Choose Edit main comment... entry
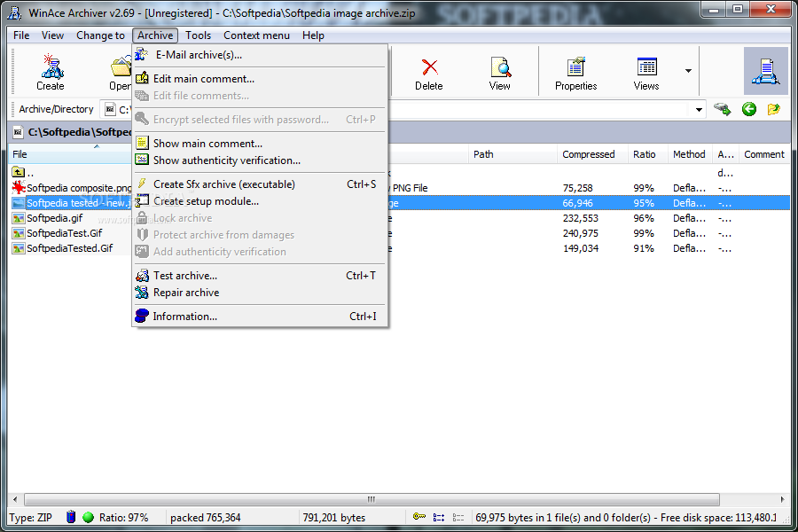 click(x=260, y=78)
